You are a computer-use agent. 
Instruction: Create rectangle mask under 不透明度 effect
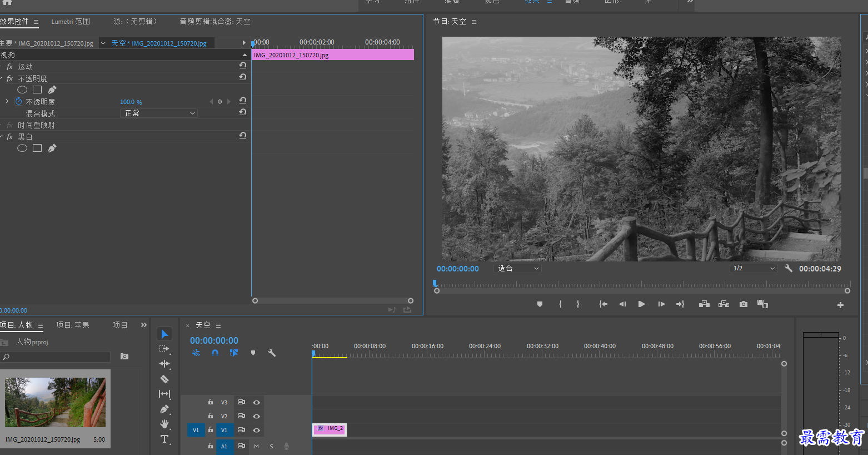coord(37,90)
